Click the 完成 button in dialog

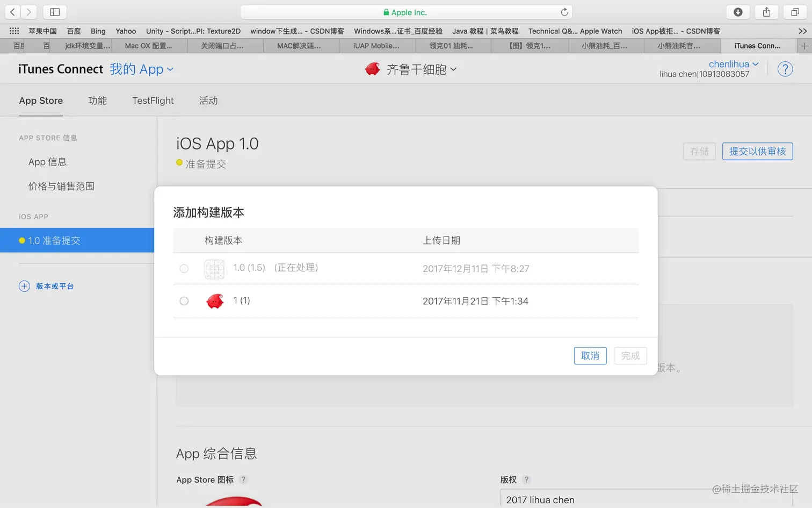click(x=630, y=356)
